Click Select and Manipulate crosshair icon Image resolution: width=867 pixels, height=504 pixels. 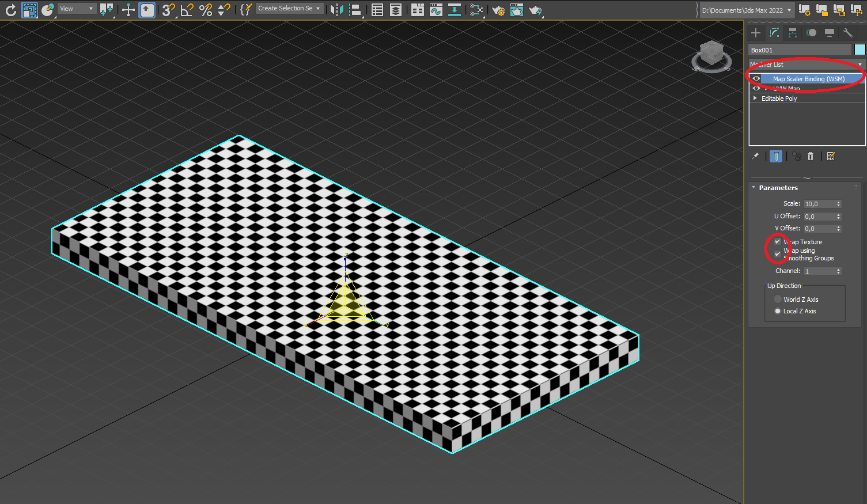point(128,10)
